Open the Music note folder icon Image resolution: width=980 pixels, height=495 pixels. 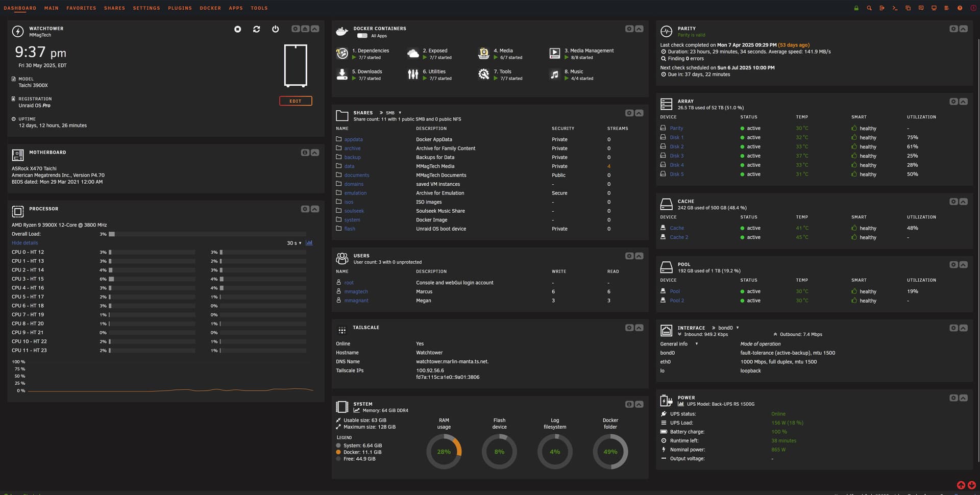pyautogui.click(x=554, y=75)
